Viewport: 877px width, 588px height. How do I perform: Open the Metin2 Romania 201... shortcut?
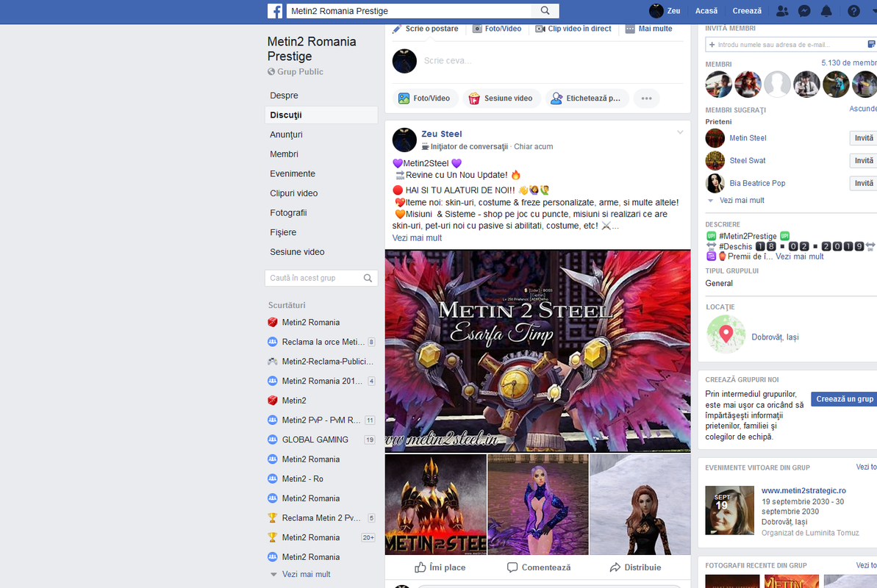point(322,381)
